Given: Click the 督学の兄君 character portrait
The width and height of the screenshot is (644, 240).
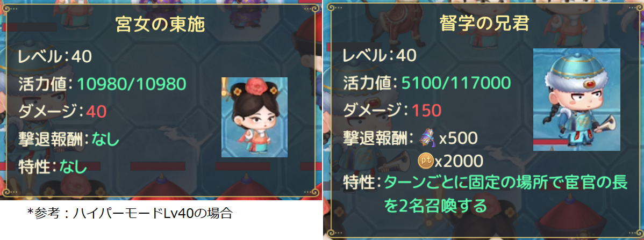Looking at the screenshot, I should [577, 100].
